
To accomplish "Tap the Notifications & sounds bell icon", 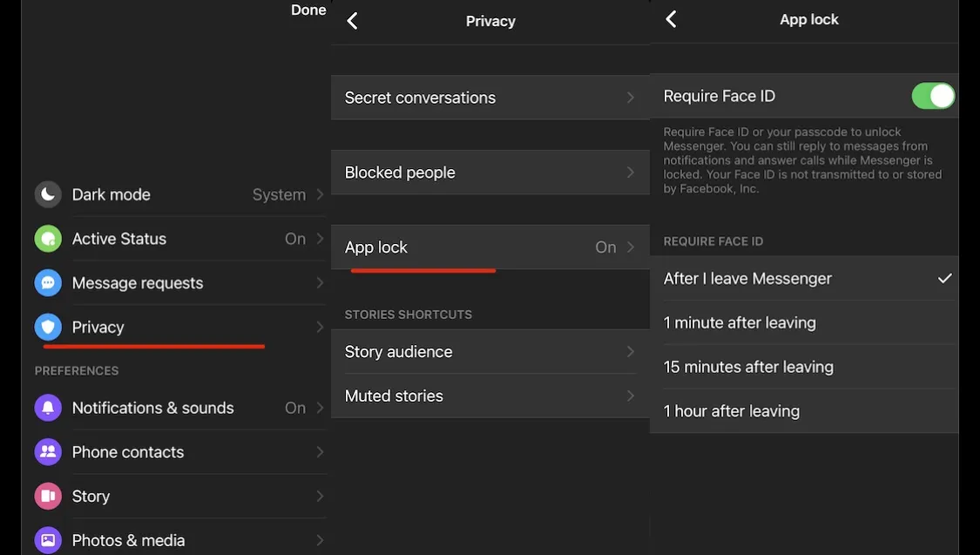I will 48,408.
